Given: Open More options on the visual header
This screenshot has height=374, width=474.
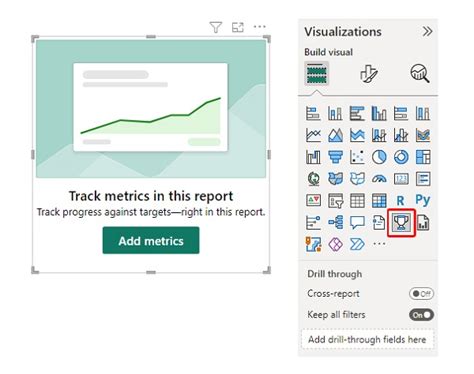Looking at the screenshot, I should tap(259, 27).
